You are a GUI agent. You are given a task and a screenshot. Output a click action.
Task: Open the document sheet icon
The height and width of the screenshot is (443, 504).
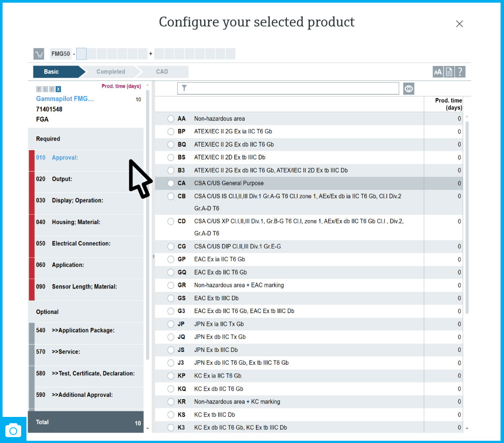click(x=449, y=72)
